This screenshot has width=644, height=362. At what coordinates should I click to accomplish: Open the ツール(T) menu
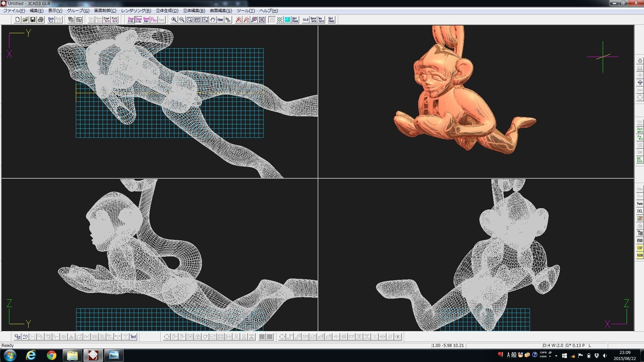(246, 11)
